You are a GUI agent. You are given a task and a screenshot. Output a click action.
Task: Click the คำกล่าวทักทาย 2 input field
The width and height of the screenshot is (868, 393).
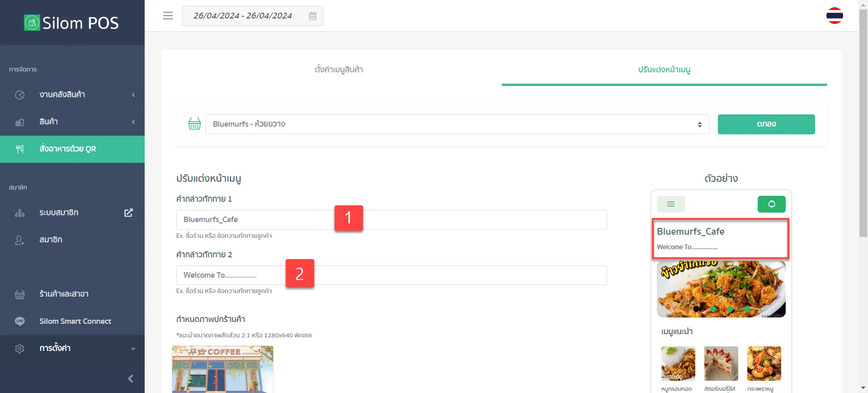pyautogui.click(x=392, y=275)
